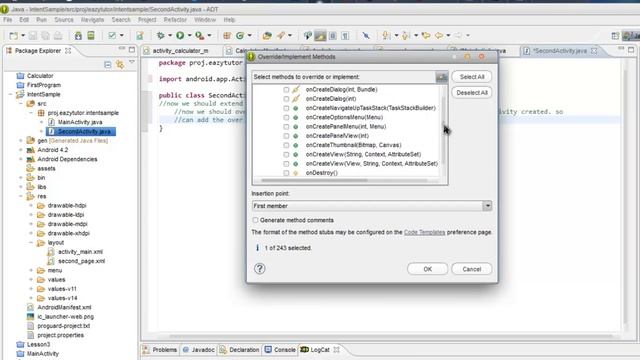Image resolution: width=640 pixels, height=360 pixels.
Task: Expand the drawable-hdpi folder node
Action: (x=31, y=205)
